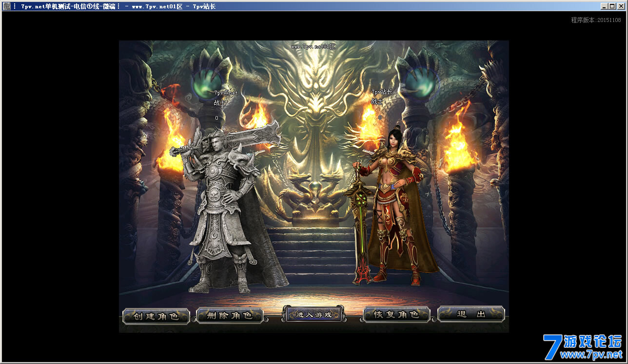Click the 创建角色 create character button
628x364 pixels.
point(156,316)
